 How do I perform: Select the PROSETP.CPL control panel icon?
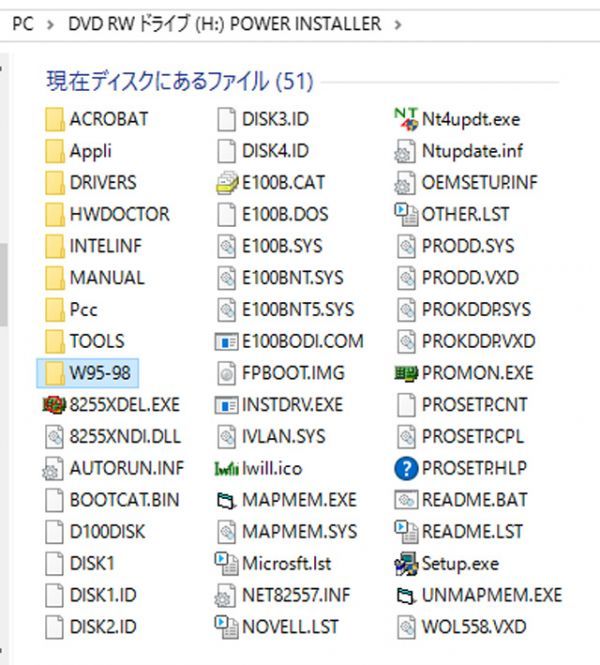coord(407,437)
